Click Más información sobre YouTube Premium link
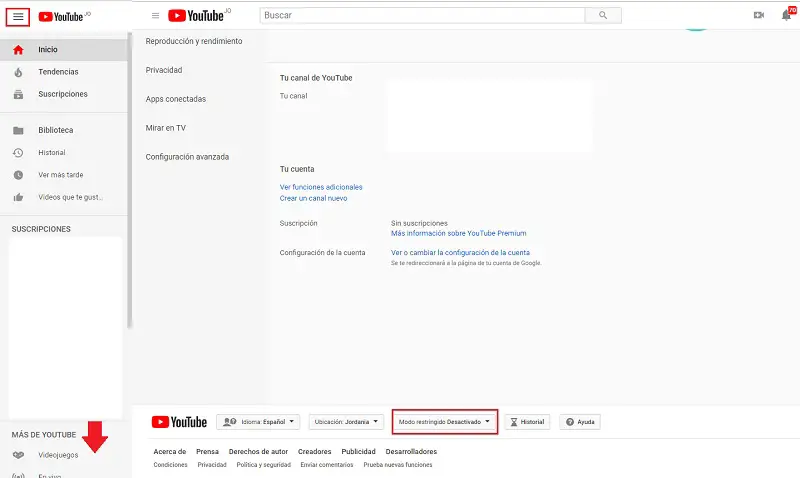 459,233
